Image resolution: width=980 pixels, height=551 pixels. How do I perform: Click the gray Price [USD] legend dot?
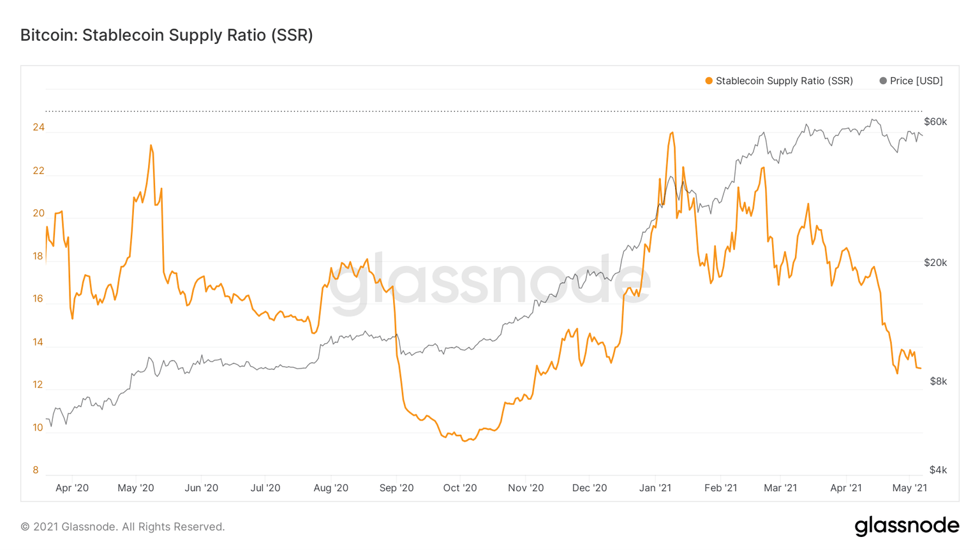click(883, 81)
